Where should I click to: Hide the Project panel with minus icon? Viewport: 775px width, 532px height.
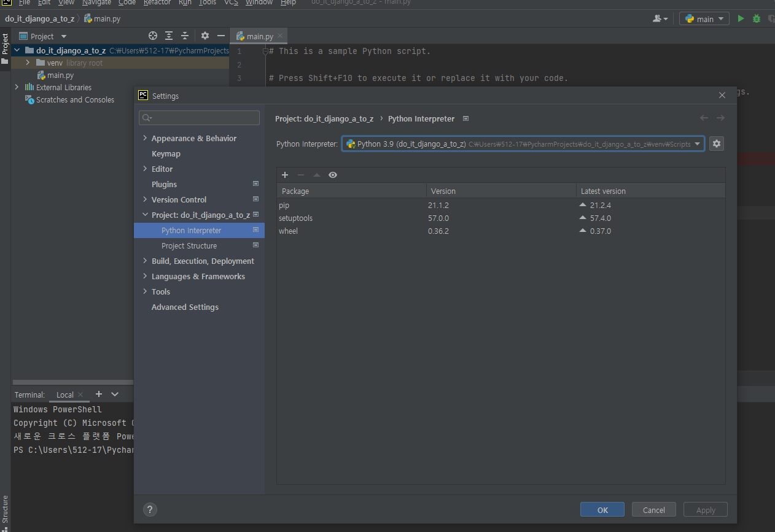[221, 36]
